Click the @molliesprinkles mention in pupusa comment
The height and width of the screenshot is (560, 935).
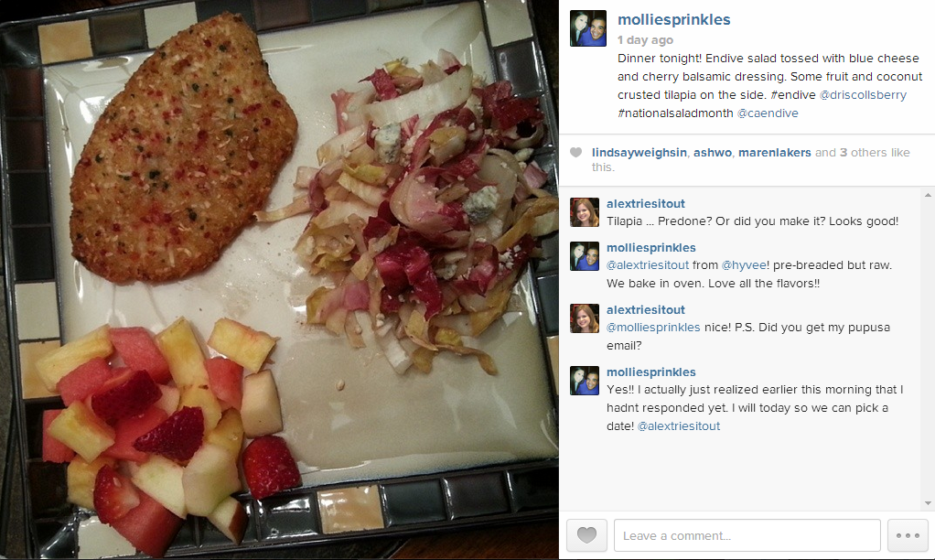[x=653, y=328]
